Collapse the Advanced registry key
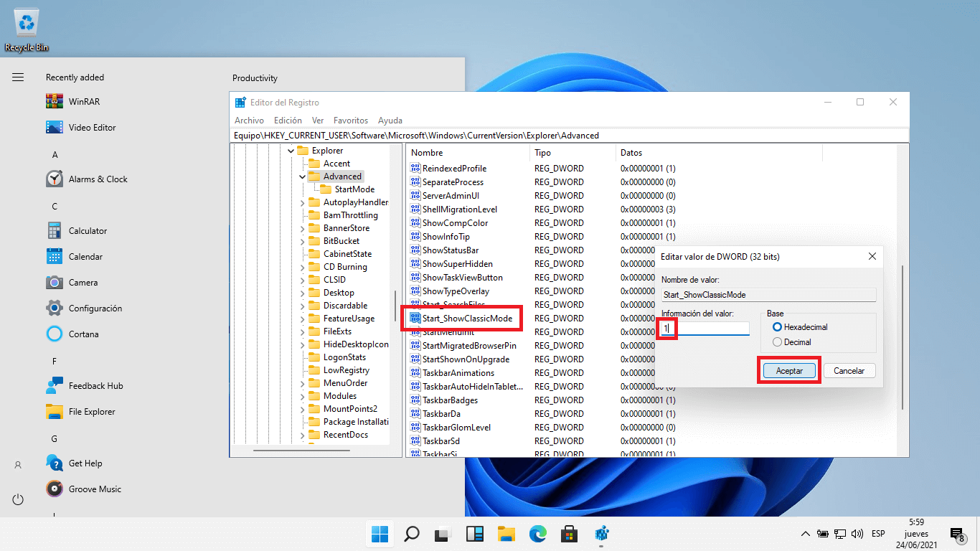 (x=302, y=176)
